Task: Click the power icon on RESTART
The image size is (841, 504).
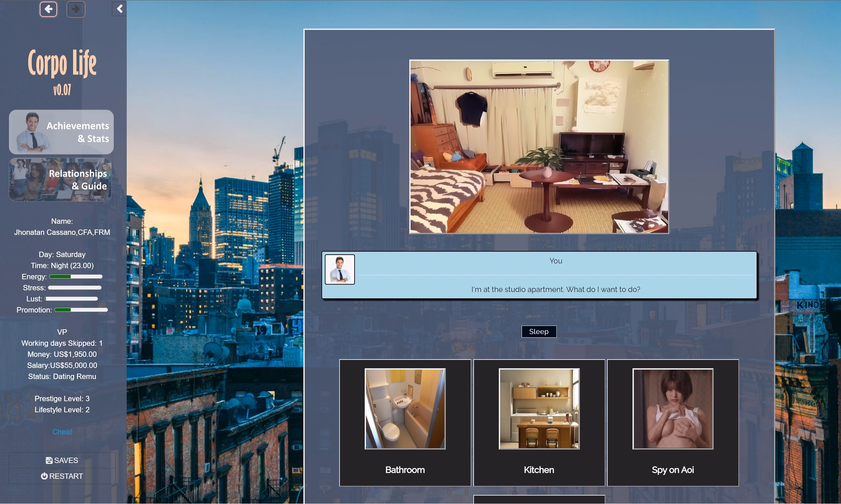Action: [x=44, y=476]
